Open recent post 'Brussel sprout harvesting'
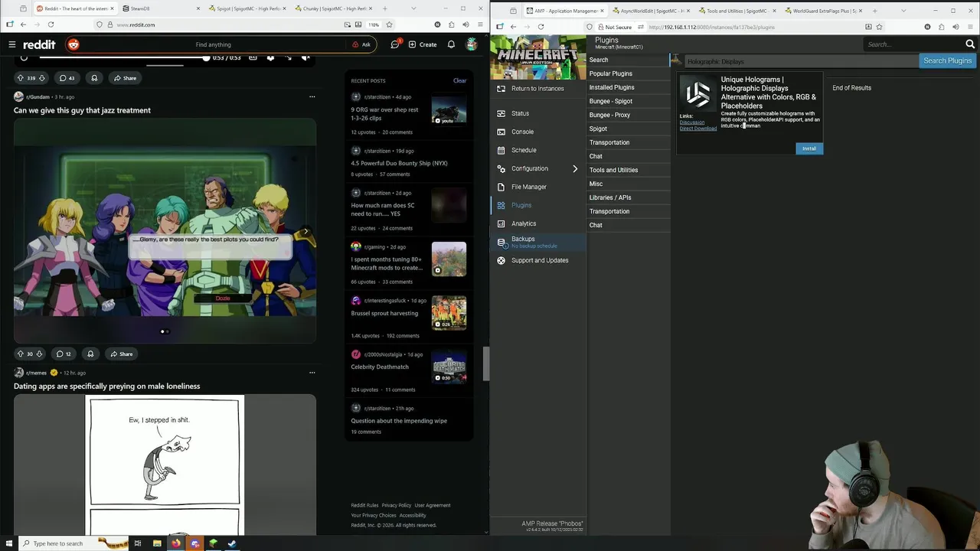Screen dimensions: 980x551 [x=384, y=313]
